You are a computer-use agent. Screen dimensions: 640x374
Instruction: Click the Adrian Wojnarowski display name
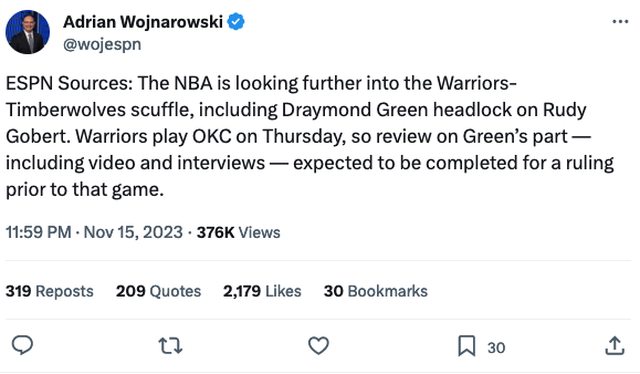coord(143,22)
